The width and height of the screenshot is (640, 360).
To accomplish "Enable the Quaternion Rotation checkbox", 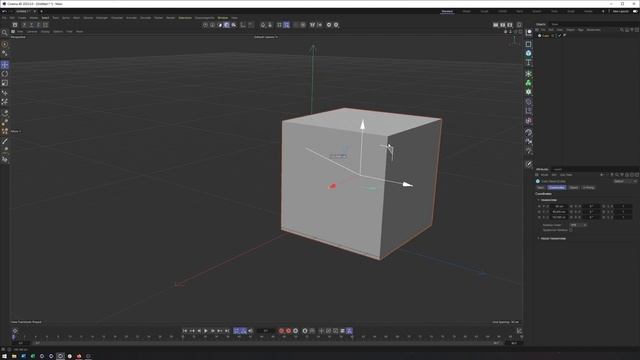I will tap(571, 230).
